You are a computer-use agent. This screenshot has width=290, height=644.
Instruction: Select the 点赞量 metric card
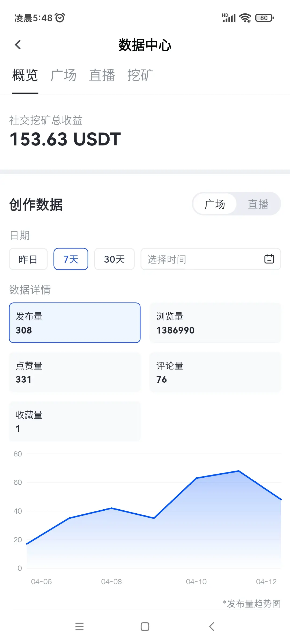(x=75, y=372)
